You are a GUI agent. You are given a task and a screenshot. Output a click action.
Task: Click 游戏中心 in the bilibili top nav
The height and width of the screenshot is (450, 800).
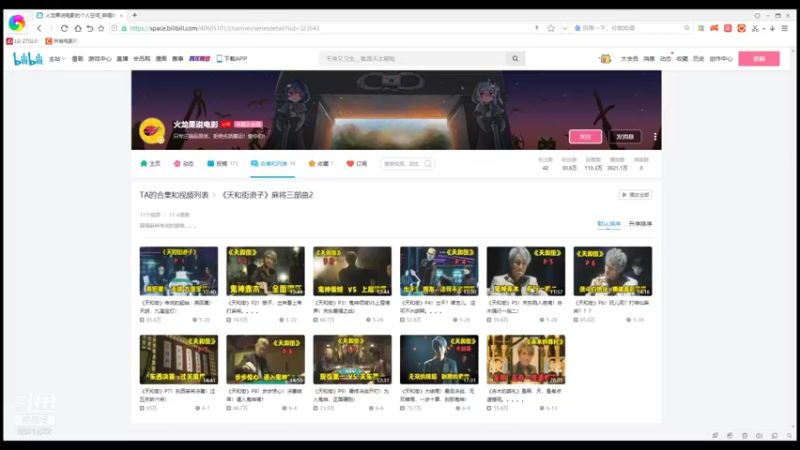pyautogui.click(x=99, y=59)
